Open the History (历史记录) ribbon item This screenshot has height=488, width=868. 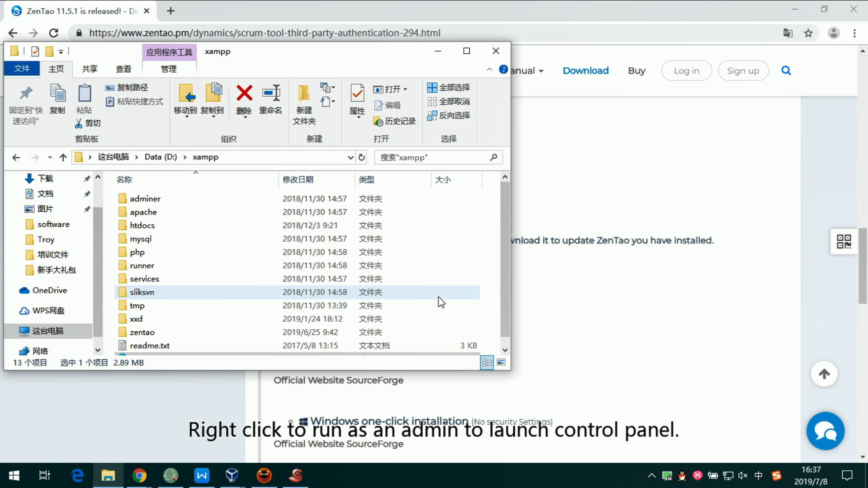tap(395, 121)
